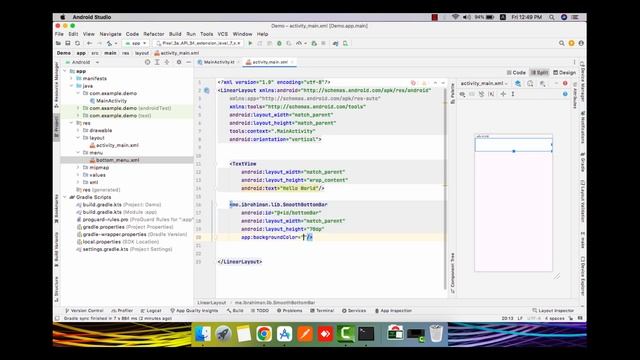Click the device preview in design surface
The height and width of the screenshot is (360, 640).
pos(513,203)
